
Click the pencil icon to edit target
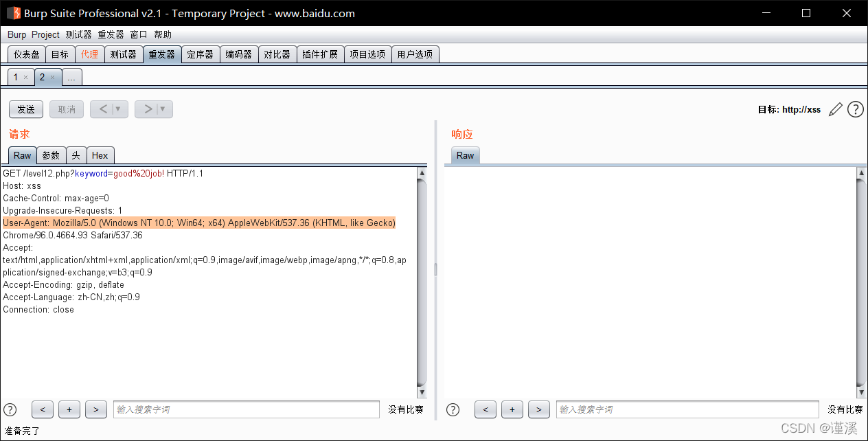(x=835, y=109)
